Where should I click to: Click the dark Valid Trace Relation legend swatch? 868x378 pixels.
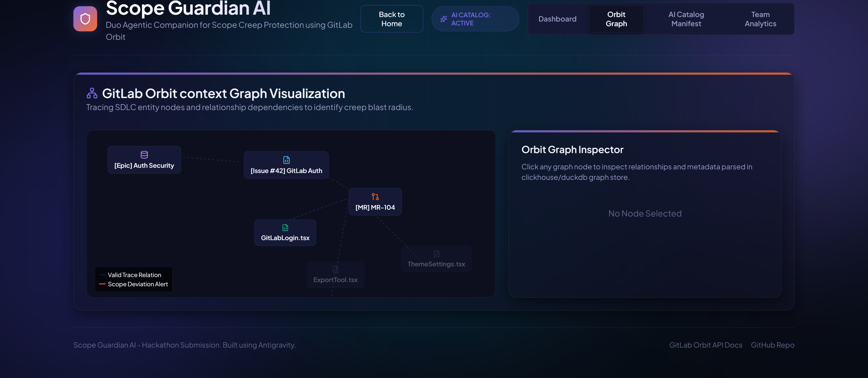102,275
